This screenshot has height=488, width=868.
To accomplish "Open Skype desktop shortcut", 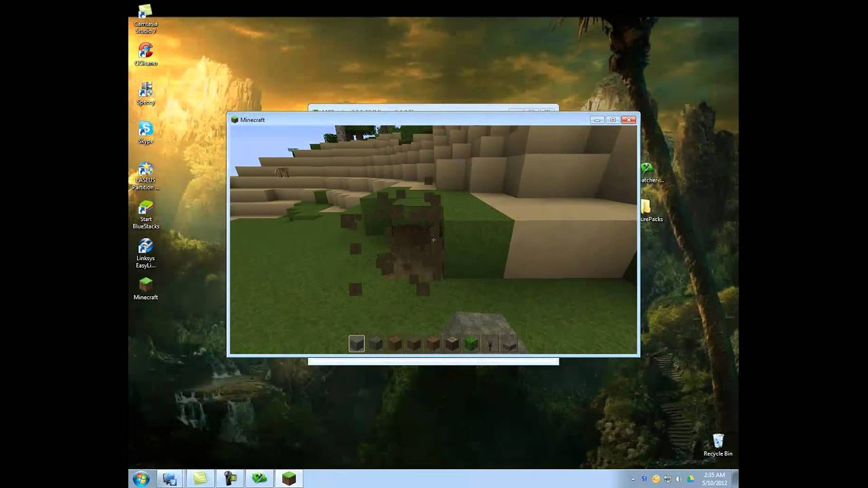I will 145,134.
